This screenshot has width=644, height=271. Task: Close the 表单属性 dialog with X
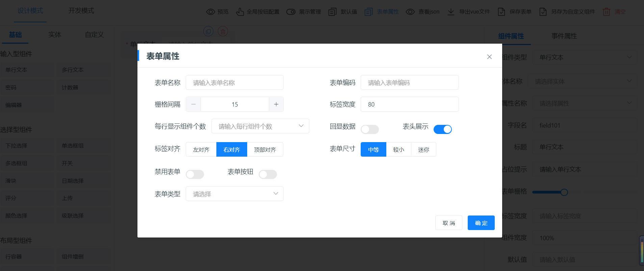coord(489,57)
